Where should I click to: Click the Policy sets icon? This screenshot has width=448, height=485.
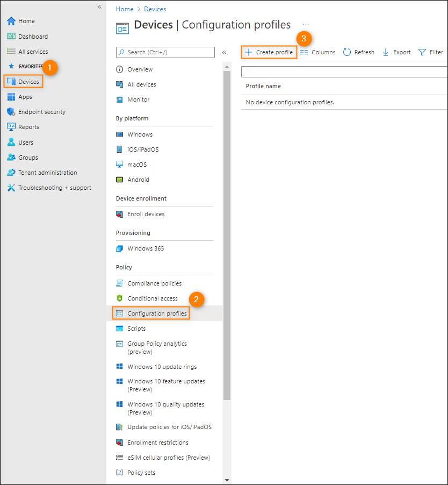tap(119, 473)
